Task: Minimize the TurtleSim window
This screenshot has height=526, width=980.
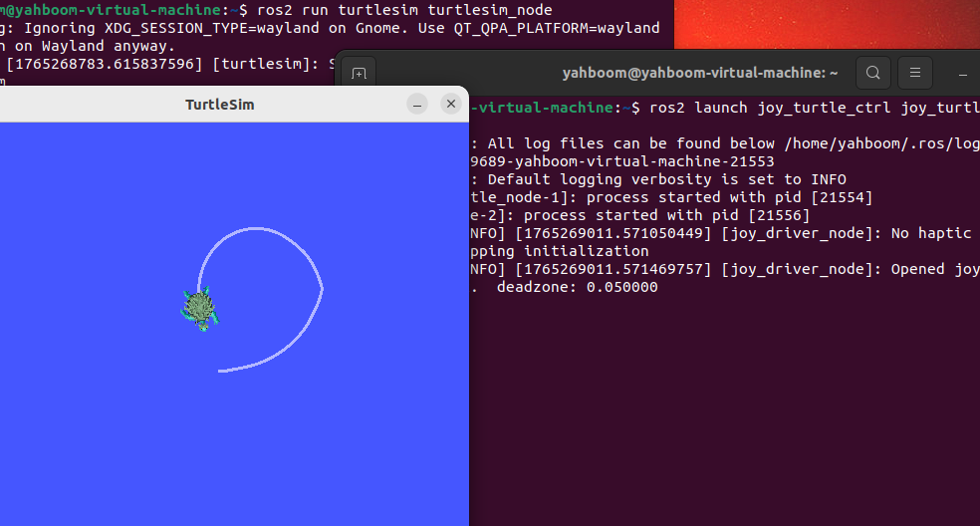Action: (417, 104)
